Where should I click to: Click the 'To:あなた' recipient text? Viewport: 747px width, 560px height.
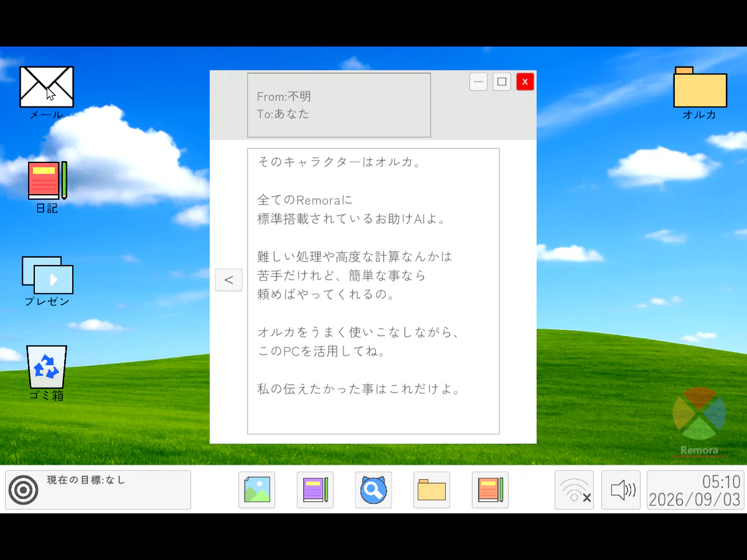283,114
